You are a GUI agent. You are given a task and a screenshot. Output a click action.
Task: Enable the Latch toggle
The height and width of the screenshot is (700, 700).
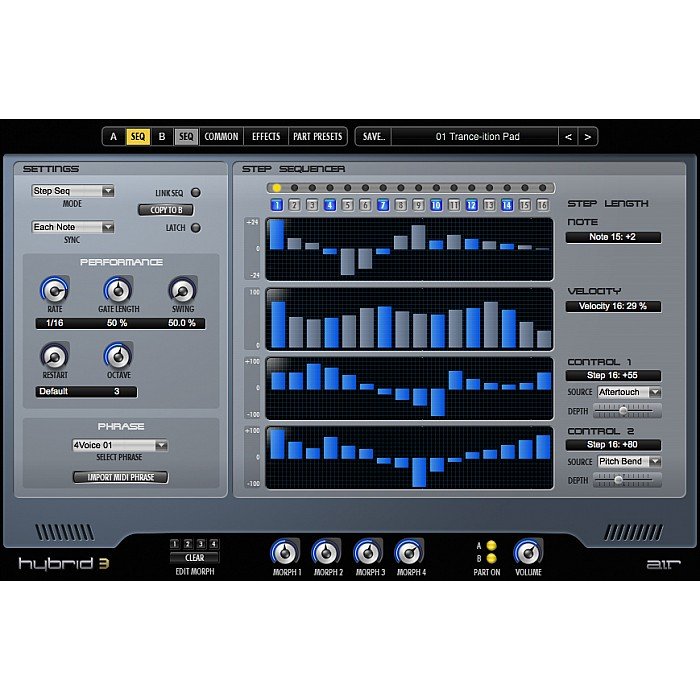(x=196, y=228)
